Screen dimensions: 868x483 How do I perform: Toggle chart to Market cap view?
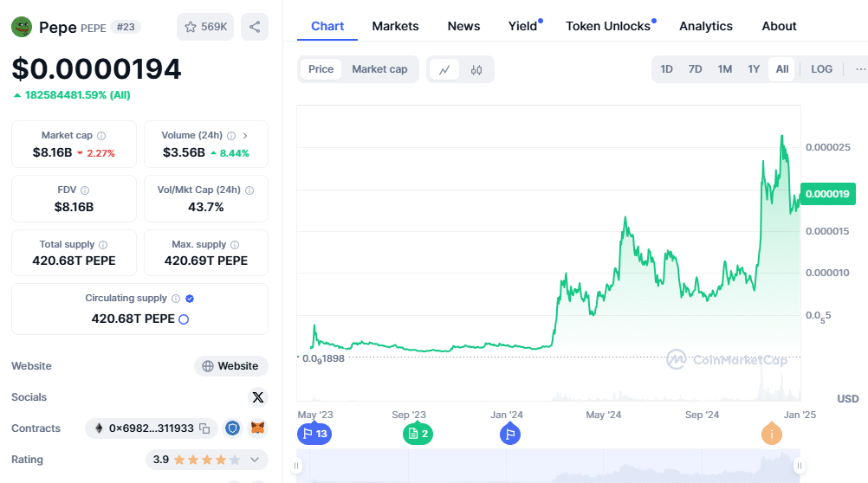pyautogui.click(x=379, y=69)
